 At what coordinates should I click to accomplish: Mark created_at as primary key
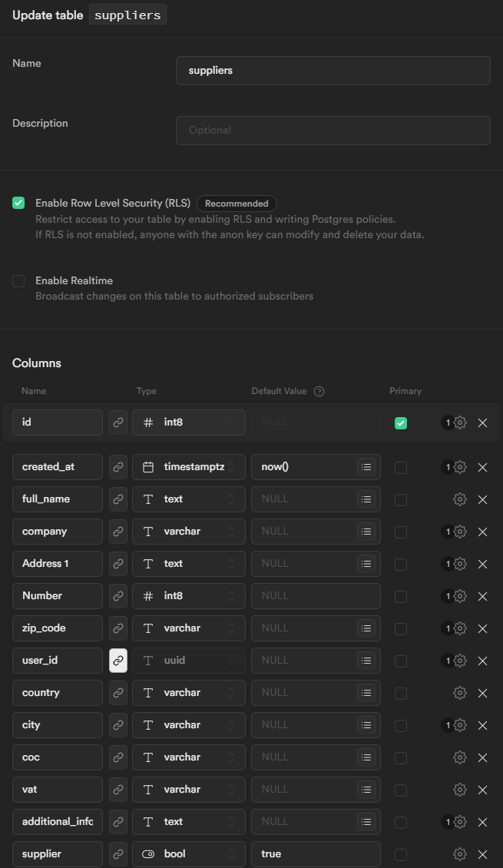pos(401,467)
